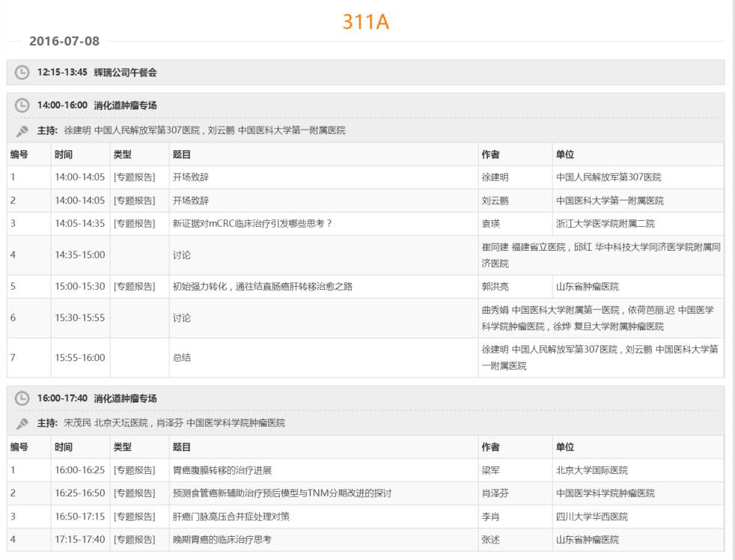
Task: Click the clock icon beside 16:00-17:40 session
Action: point(22,398)
